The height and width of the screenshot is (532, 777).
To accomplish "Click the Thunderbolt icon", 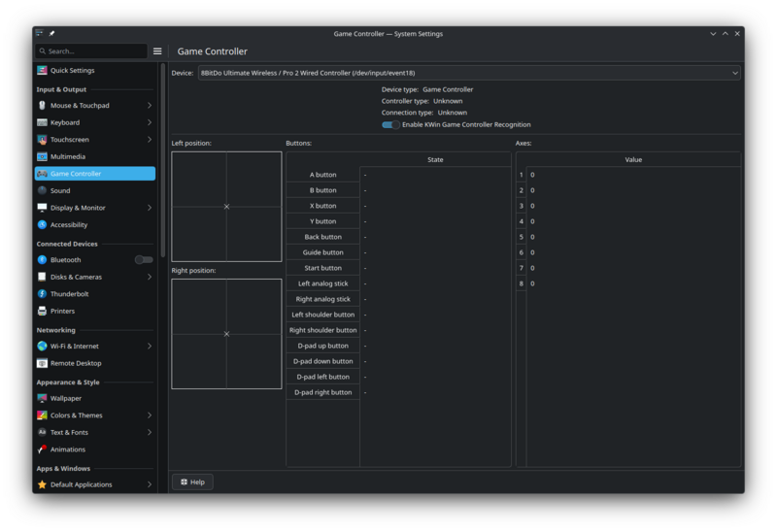I will click(x=42, y=294).
